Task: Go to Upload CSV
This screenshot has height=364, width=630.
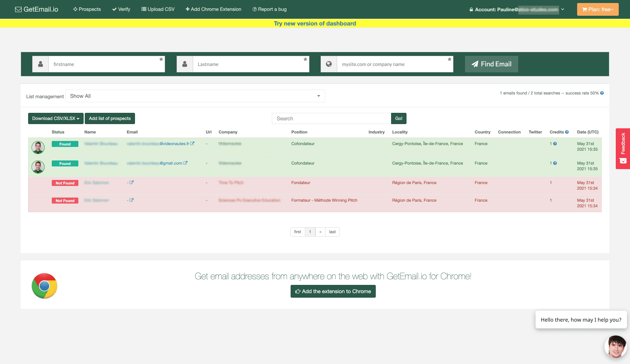Action: (158, 9)
